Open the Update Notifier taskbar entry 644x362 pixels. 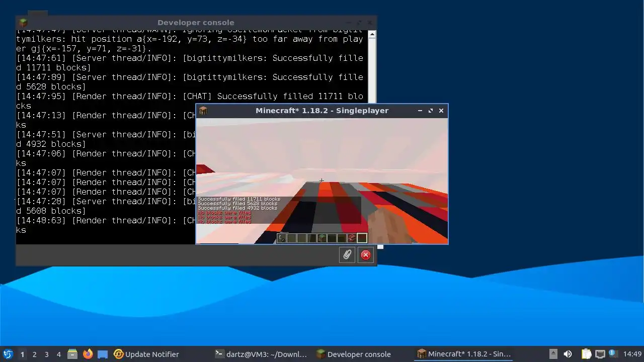pyautogui.click(x=146, y=354)
